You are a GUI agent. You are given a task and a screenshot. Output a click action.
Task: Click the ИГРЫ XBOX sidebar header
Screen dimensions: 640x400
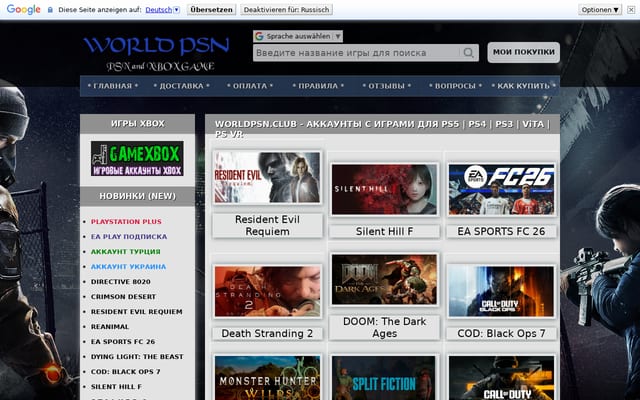click(x=138, y=124)
